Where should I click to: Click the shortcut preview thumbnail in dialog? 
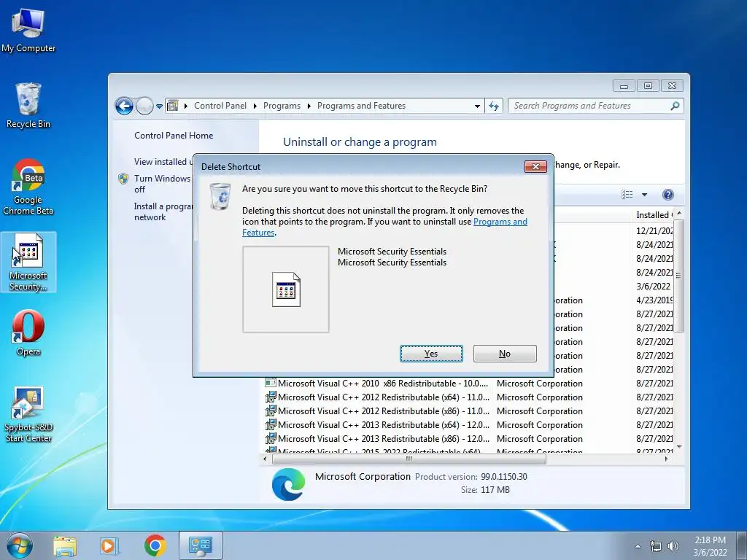click(x=286, y=289)
